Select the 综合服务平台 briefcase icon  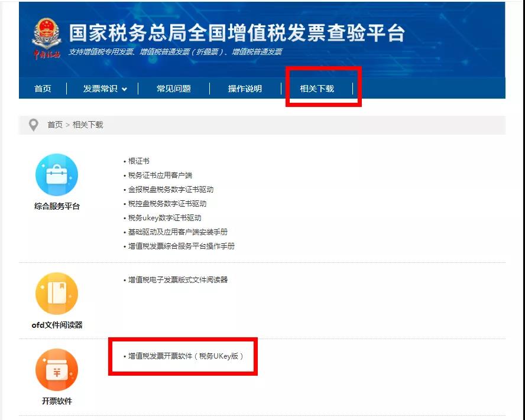(57, 174)
